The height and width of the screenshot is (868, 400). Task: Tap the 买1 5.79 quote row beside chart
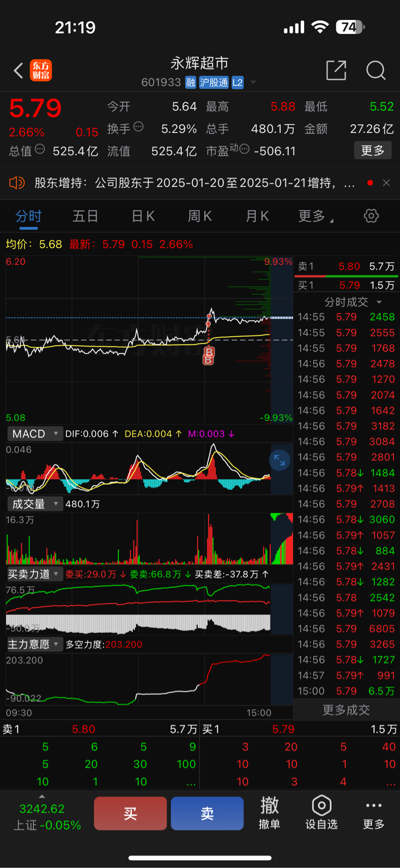click(346, 285)
